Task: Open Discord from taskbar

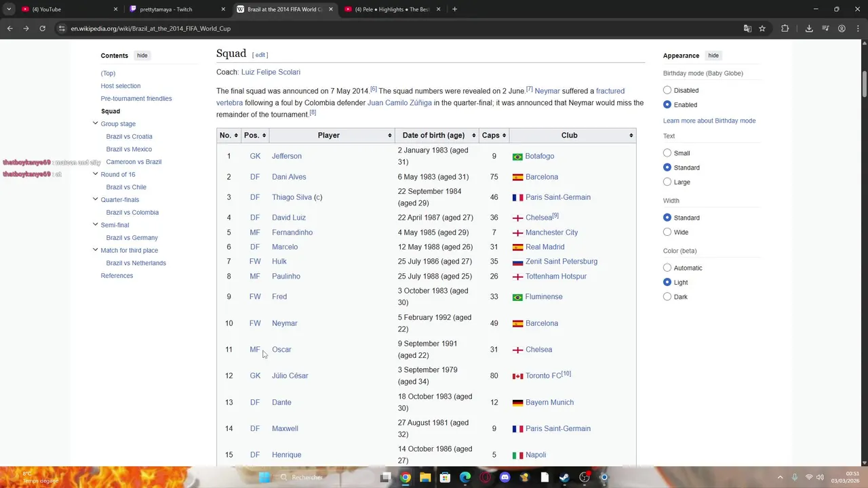Action: click(505, 477)
